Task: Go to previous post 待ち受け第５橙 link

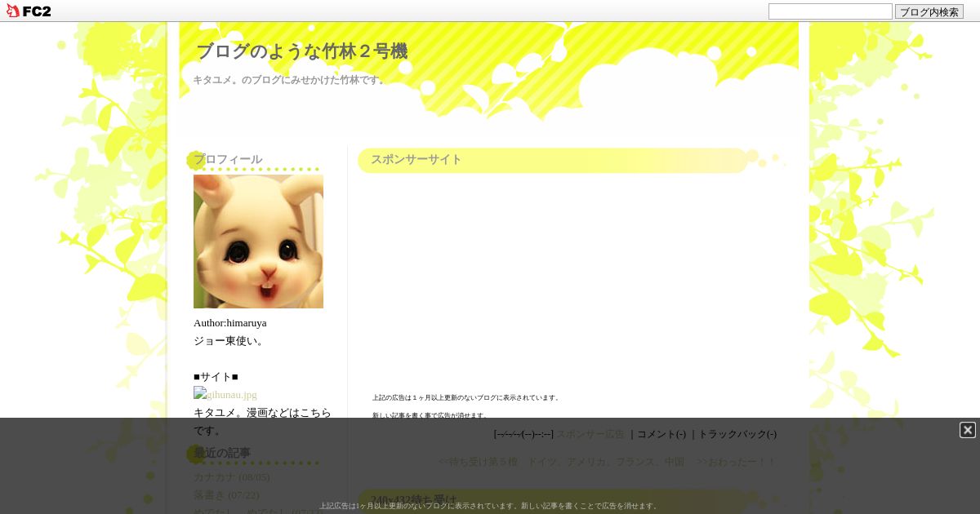Action: 561,462
